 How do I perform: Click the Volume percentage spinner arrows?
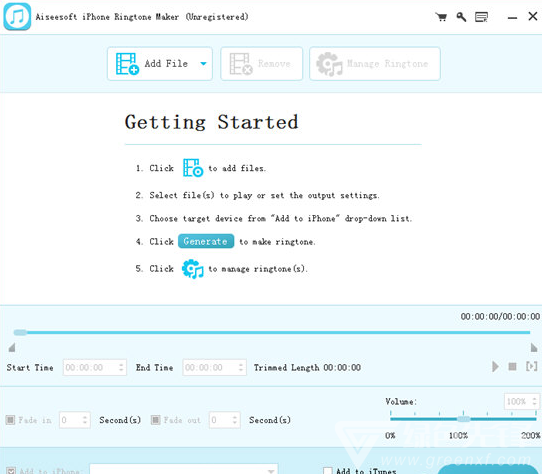pos(534,401)
